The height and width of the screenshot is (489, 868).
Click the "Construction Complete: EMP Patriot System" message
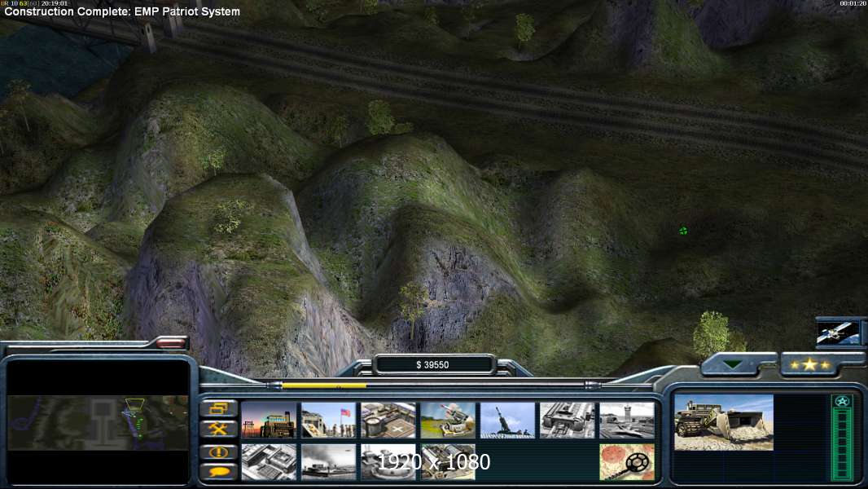tap(122, 11)
